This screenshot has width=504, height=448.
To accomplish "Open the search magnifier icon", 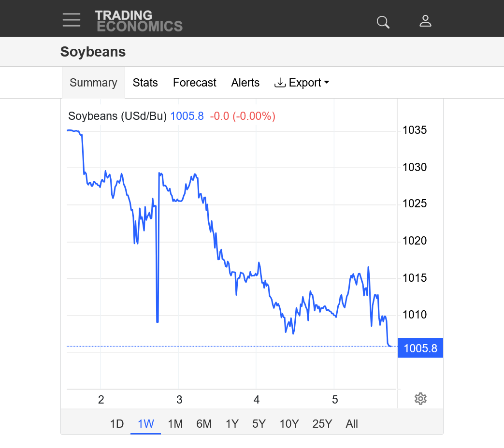I will (383, 22).
